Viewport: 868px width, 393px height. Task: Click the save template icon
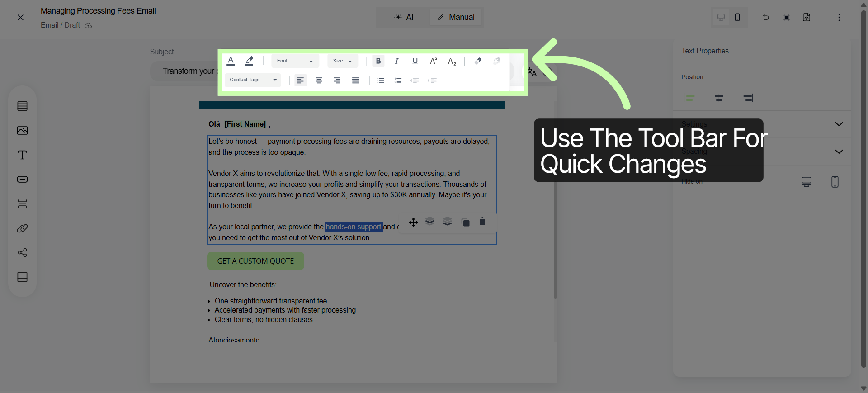807,17
